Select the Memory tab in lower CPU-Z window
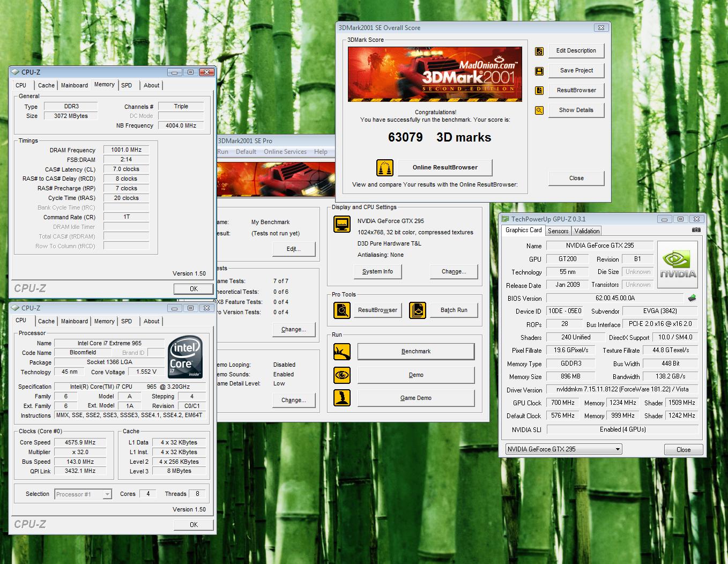This screenshot has height=564, width=728. click(104, 321)
